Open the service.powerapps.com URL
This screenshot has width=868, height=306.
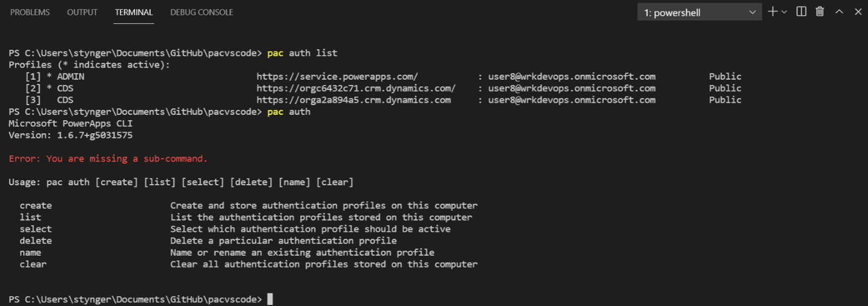[337, 76]
